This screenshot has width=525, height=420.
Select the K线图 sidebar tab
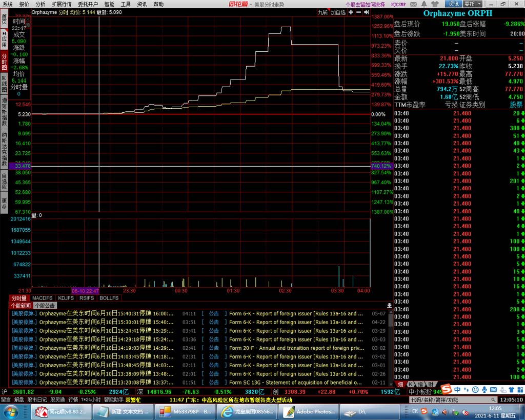click(x=4, y=84)
